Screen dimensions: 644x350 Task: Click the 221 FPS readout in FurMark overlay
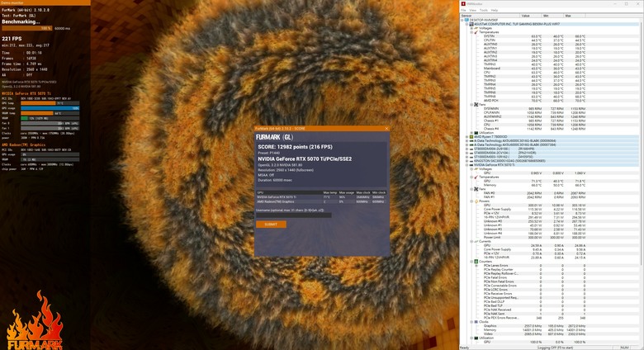[12, 39]
